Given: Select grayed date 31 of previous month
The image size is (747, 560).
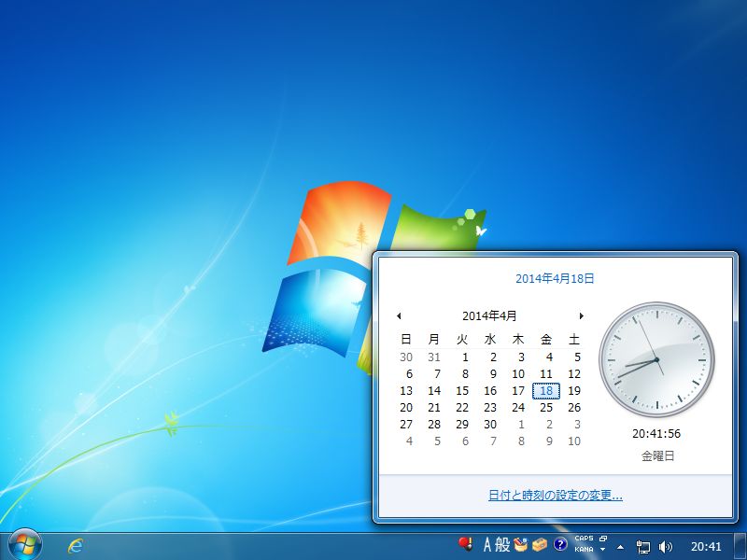Looking at the screenshot, I should tap(434, 357).
